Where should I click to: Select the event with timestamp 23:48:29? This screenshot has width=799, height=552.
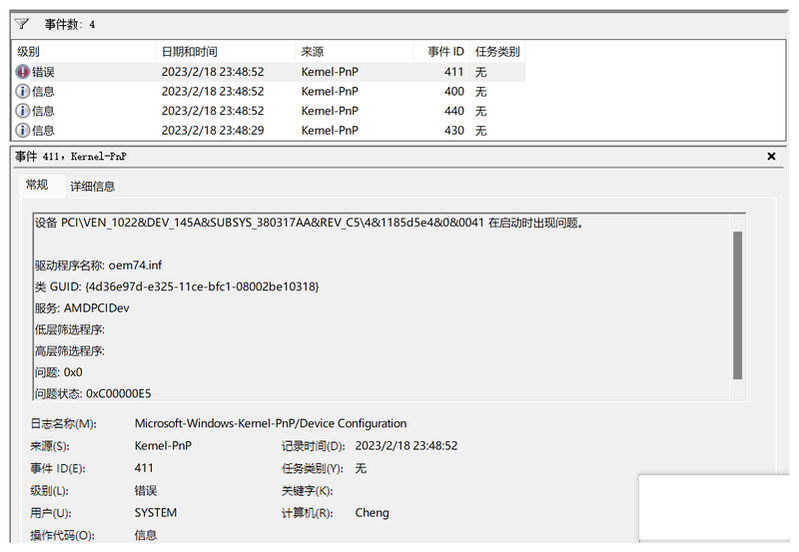212,130
